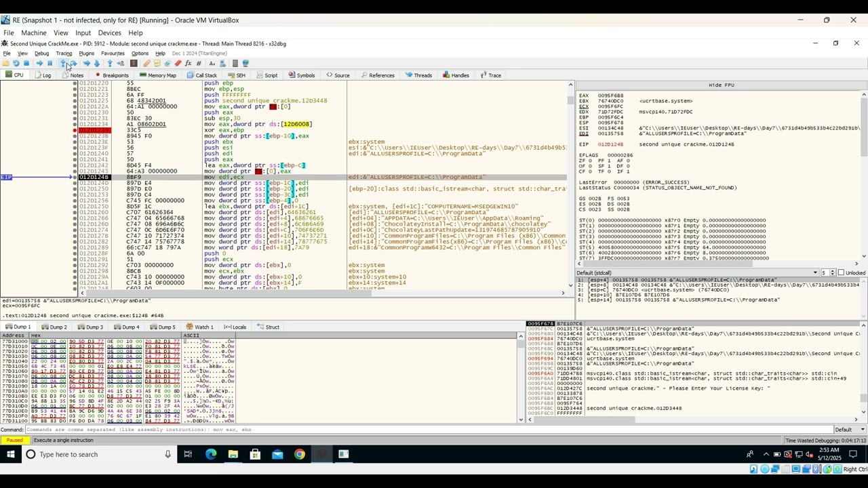Open File Explorer from the taskbar
The image size is (868, 488).
tap(233, 454)
